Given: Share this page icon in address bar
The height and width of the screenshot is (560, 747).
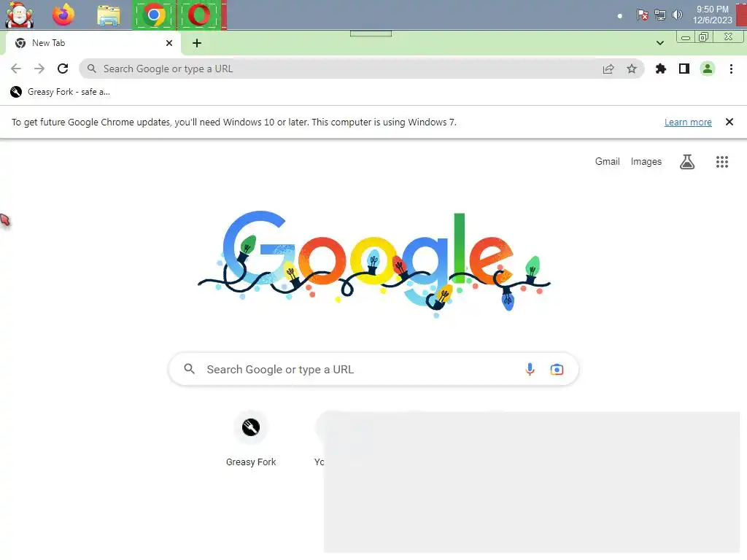Looking at the screenshot, I should [608, 69].
